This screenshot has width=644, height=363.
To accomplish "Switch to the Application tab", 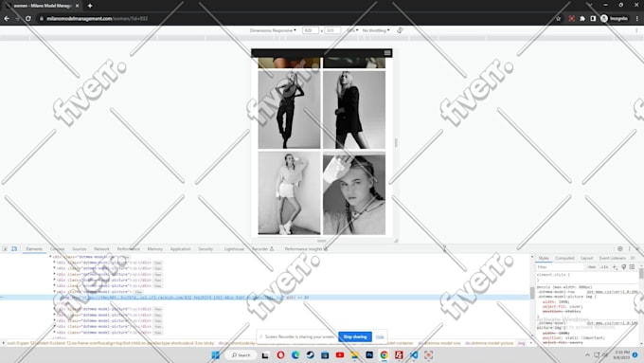I will pos(180,248).
